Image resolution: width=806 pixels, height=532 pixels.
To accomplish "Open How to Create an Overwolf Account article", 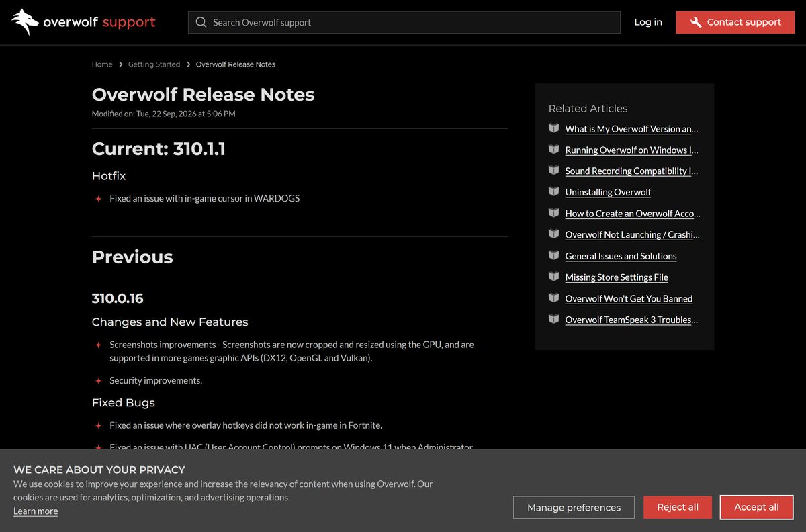I will point(633,214).
